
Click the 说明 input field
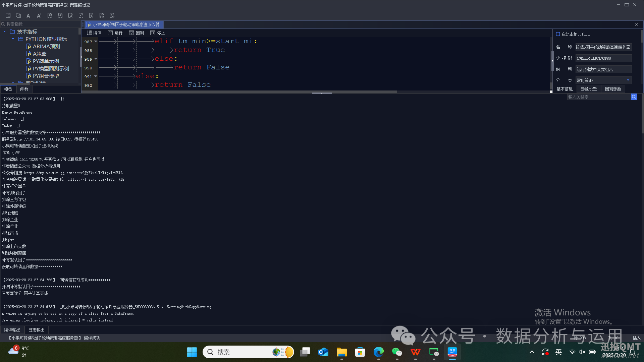[x=603, y=69]
